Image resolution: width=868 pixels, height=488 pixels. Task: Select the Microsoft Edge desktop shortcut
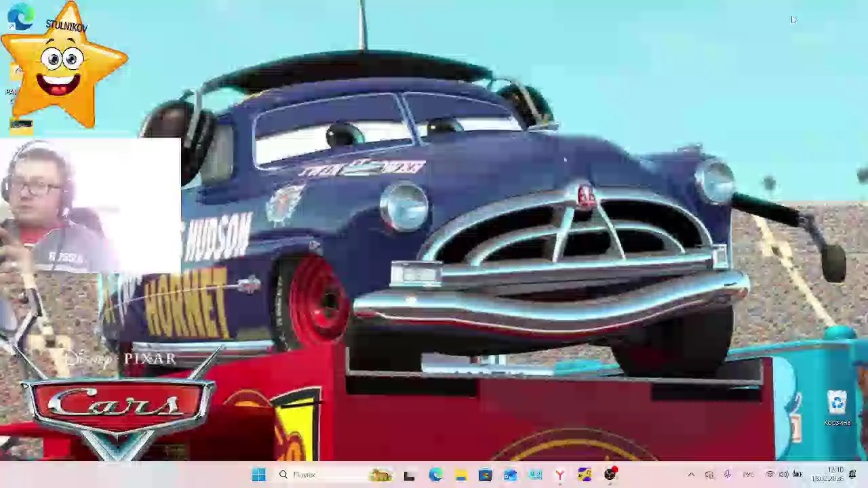(x=21, y=17)
